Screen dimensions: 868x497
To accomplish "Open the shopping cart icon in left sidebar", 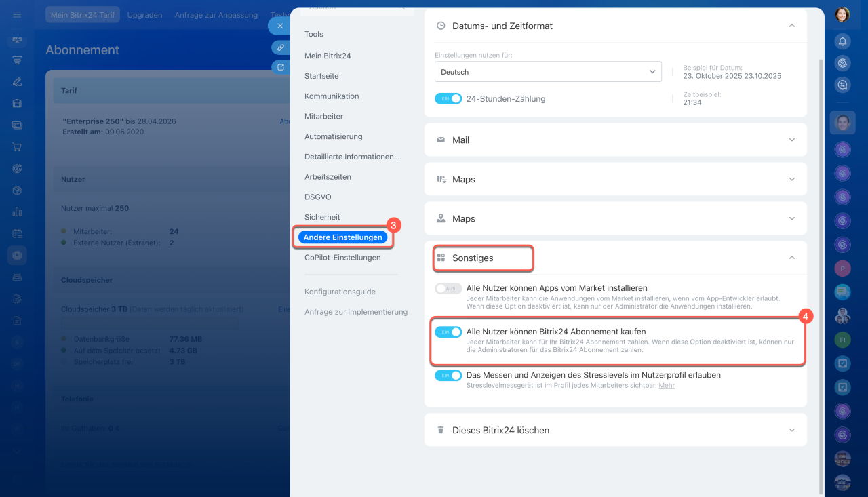I will point(17,146).
